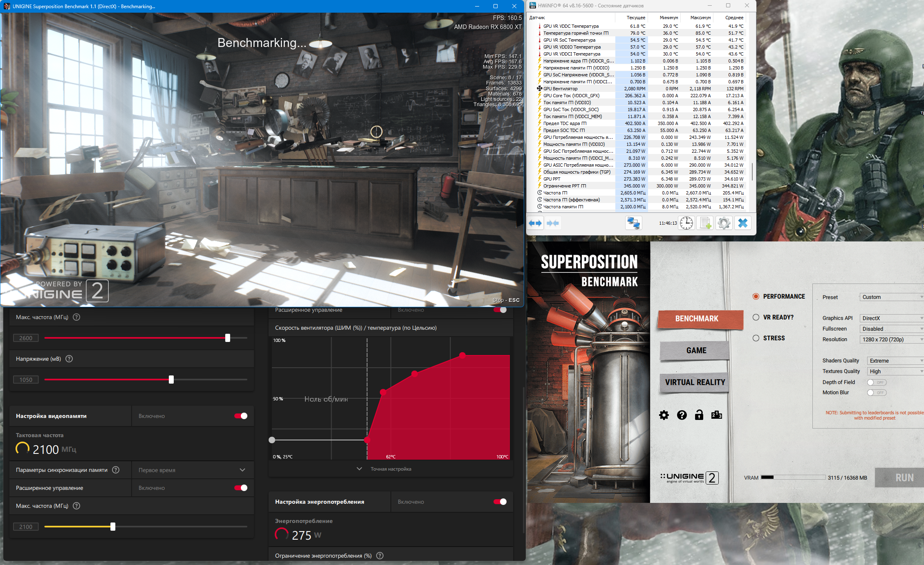Open HWiNFO network remote monitoring icon
The height and width of the screenshot is (565, 924).
(633, 223)
